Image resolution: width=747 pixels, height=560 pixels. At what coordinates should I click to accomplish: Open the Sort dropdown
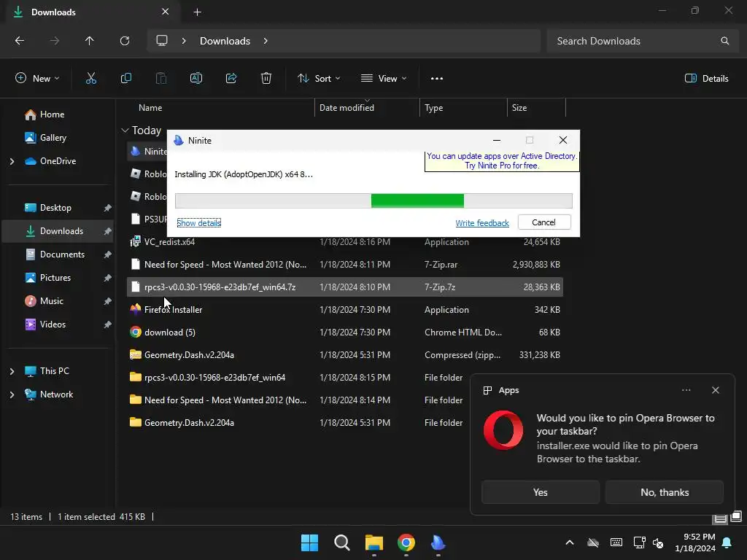click(319, 79)
